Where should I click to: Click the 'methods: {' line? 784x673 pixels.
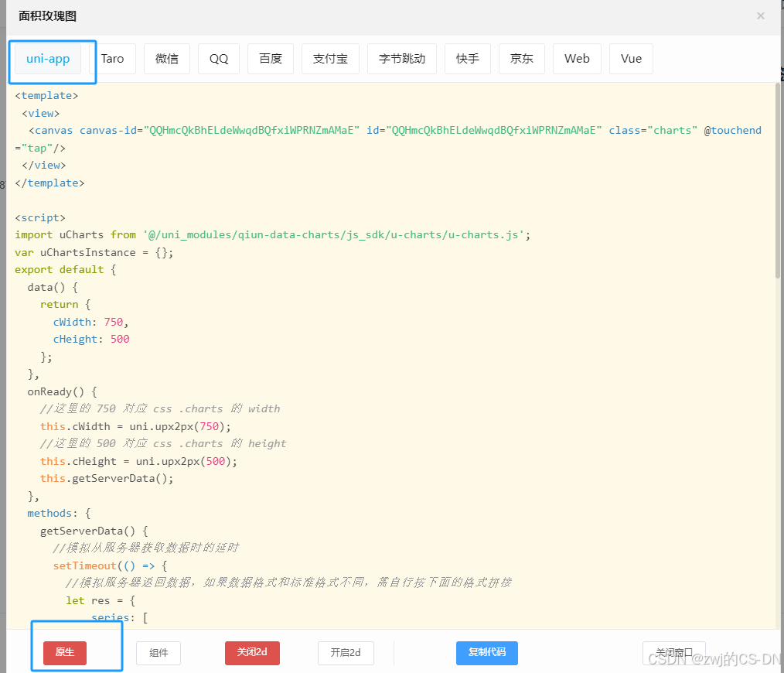(59, 514)
